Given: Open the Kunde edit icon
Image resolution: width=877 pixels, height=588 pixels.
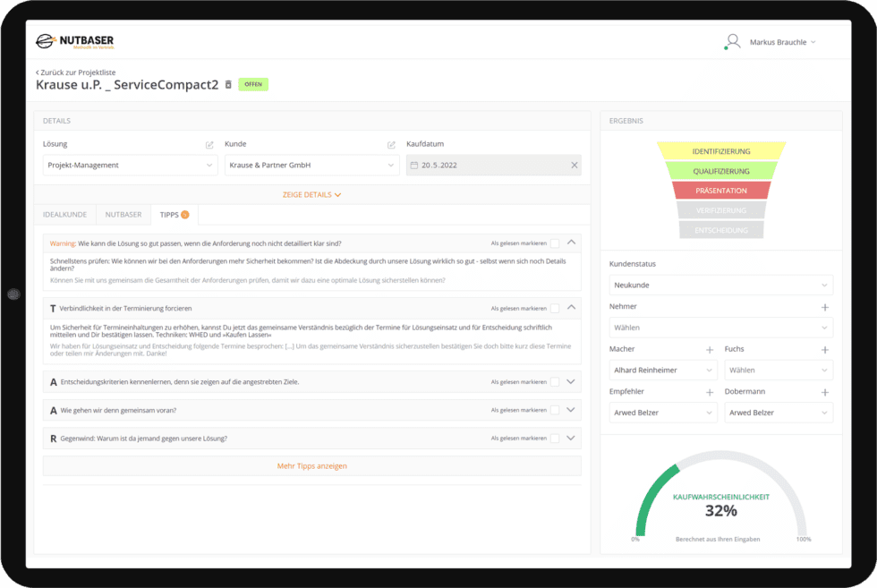Looking at the screenshot, I should [390, 144].
